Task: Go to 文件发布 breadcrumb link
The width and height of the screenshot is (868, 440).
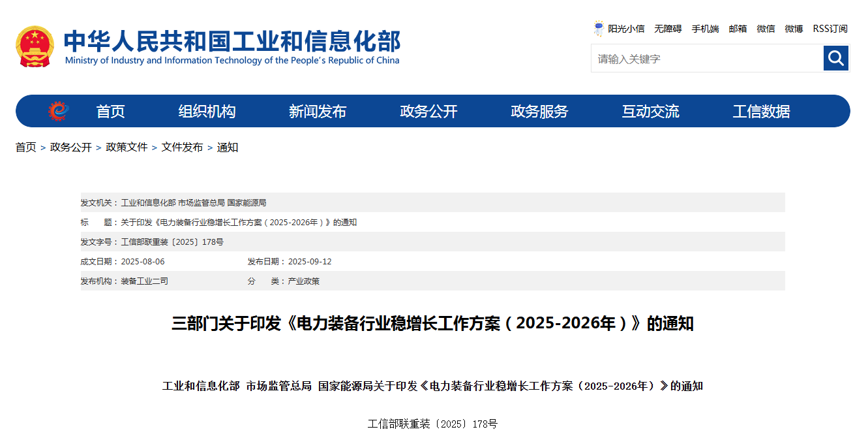Action: 182,148
